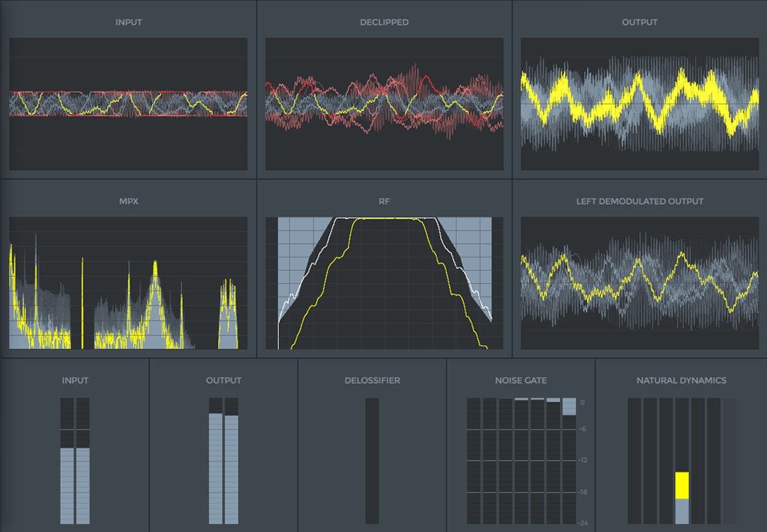Click the 0 scale mark on Noise Gate

pyautogui.click(x=582, y=403)
